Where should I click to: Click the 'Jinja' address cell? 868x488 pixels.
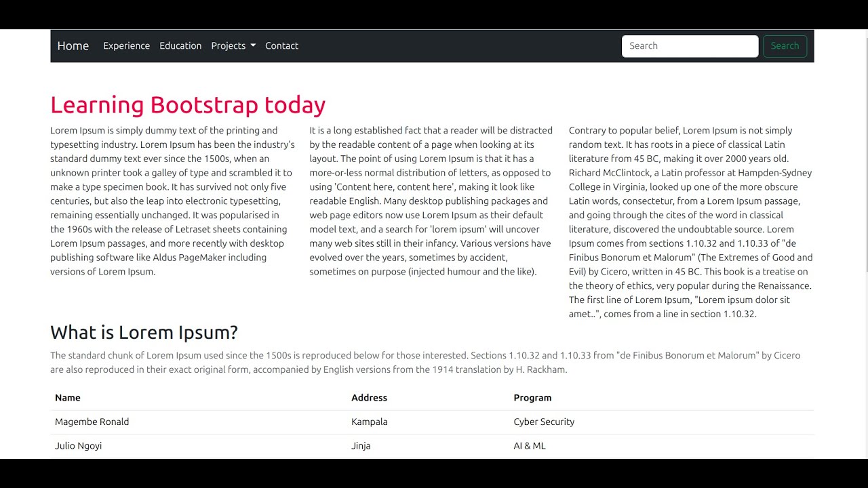tap(428, 446)
